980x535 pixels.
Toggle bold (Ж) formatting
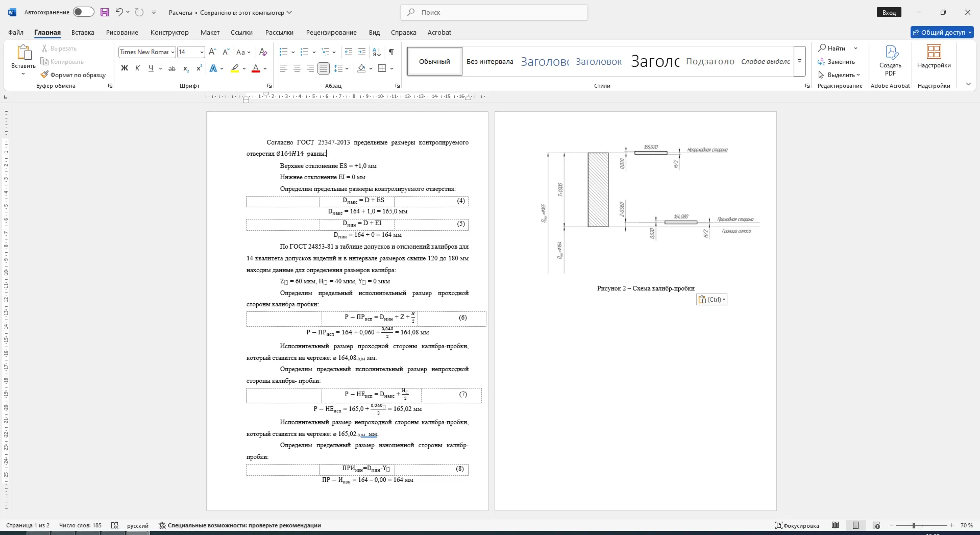pos(125,68)
